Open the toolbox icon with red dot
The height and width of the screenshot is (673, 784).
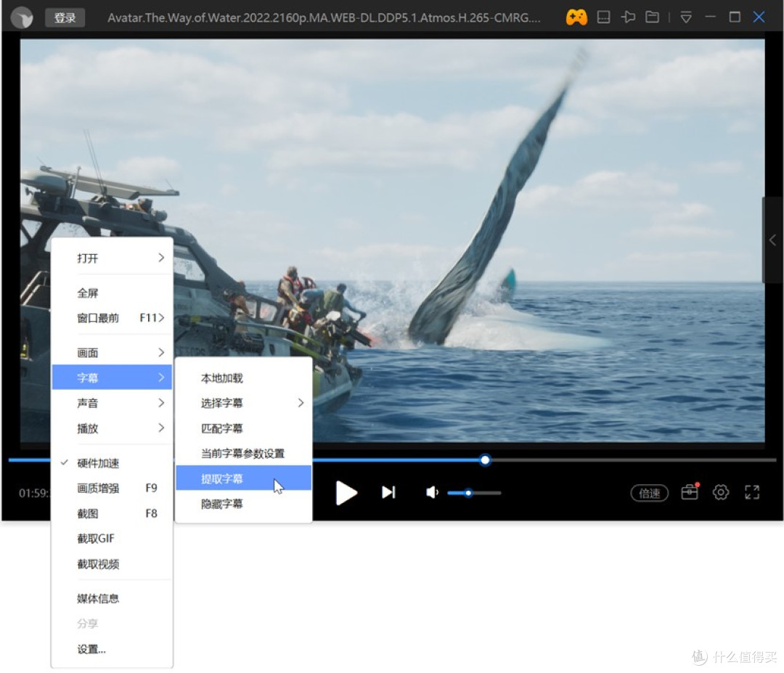690,492
